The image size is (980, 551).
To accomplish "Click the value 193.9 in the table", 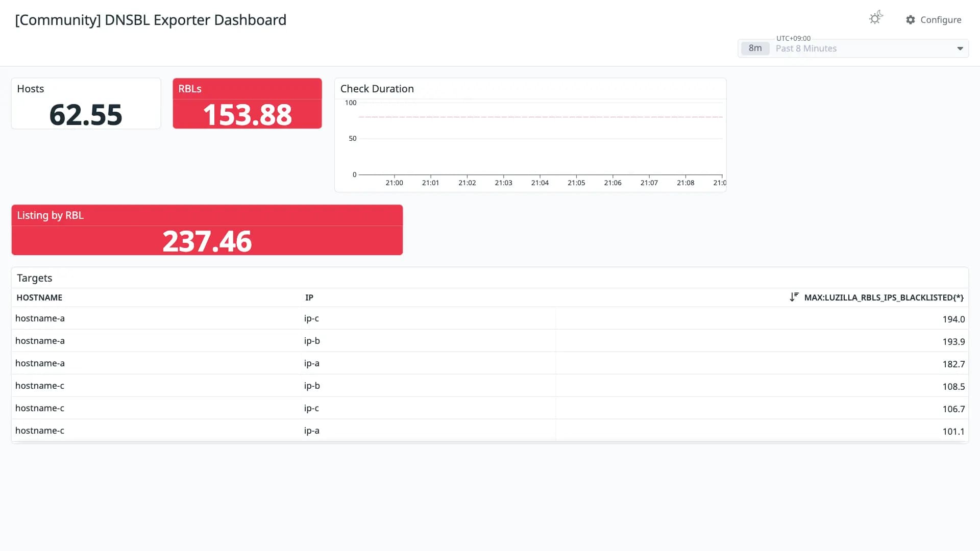I will tap(953, 342).
